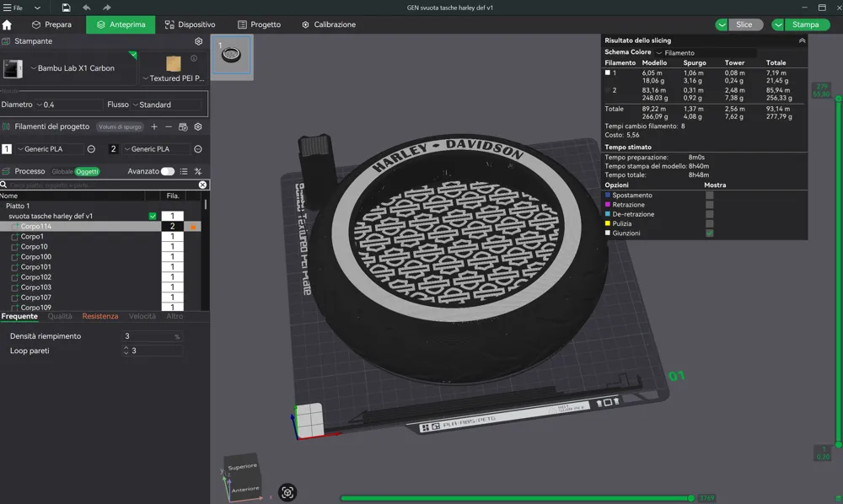
Task: Open the Calibrazione tab
Action: [x=329, y=24]
